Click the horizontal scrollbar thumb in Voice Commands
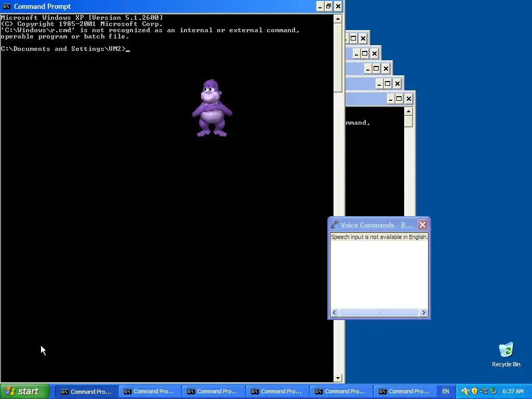This screenshot has width=532, height=399. click(378, 312)
